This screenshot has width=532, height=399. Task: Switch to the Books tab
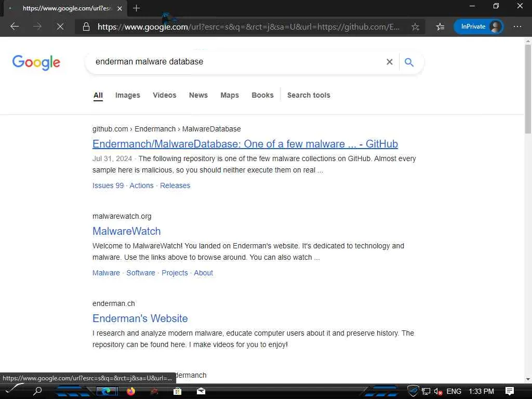click(262, 96)
